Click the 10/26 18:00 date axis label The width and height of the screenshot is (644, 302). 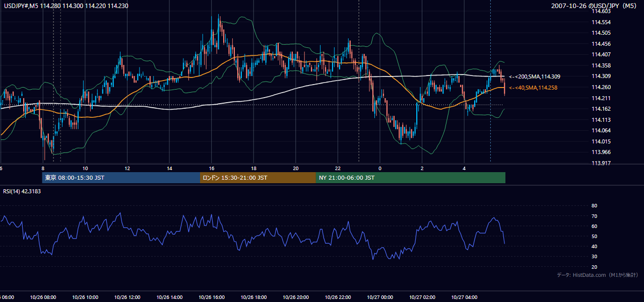[253, 297]
